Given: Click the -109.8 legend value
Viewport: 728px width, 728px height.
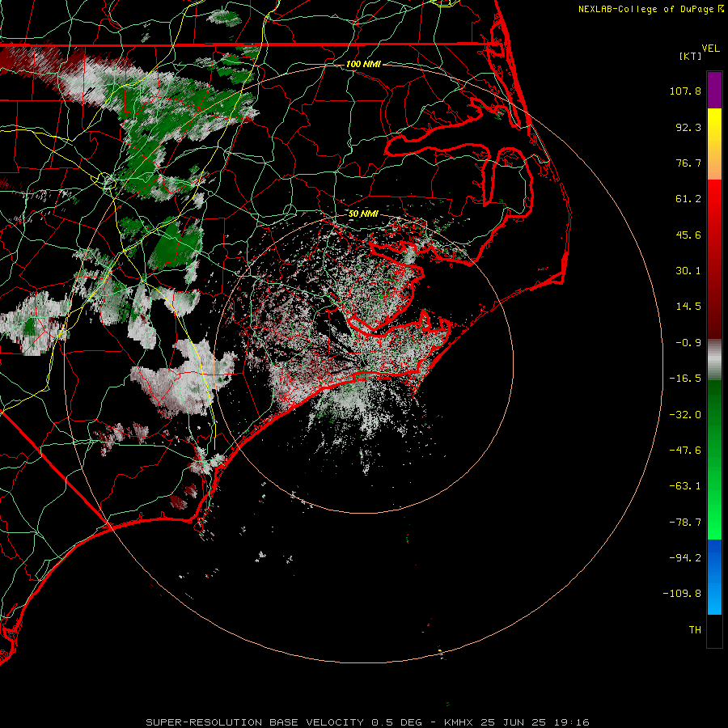Looking at the screenshot, I should point(682,594).
